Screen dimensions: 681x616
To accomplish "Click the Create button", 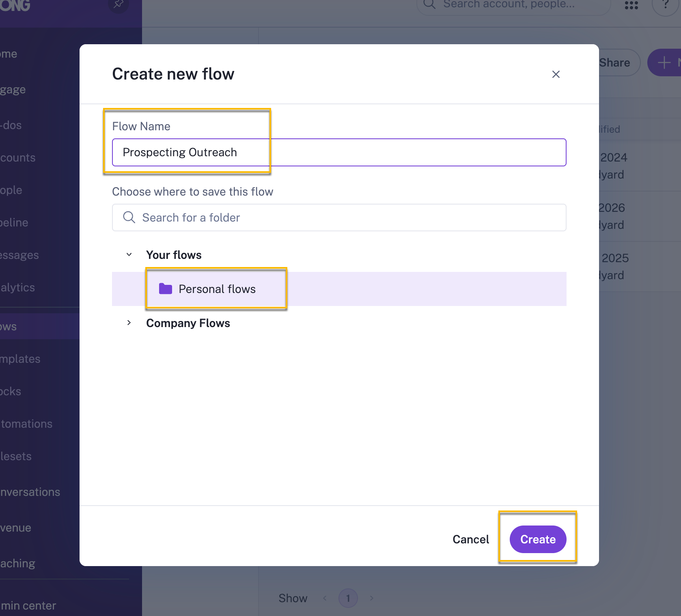I will click(537, 539).
